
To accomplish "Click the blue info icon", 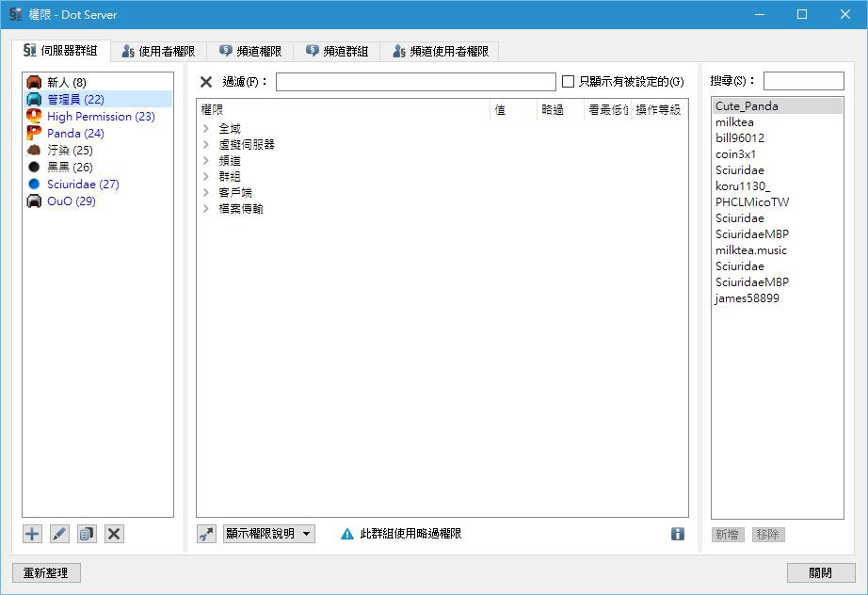I will point(677,534).
